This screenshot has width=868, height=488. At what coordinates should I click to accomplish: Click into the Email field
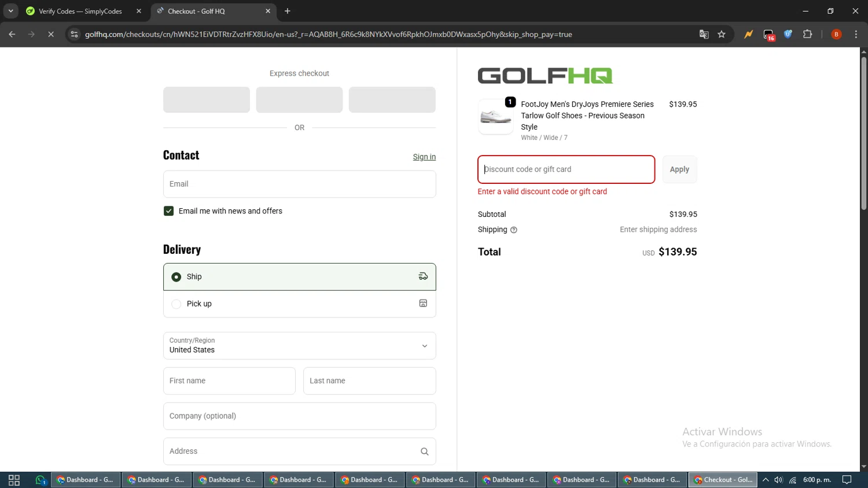click(299, 184)
